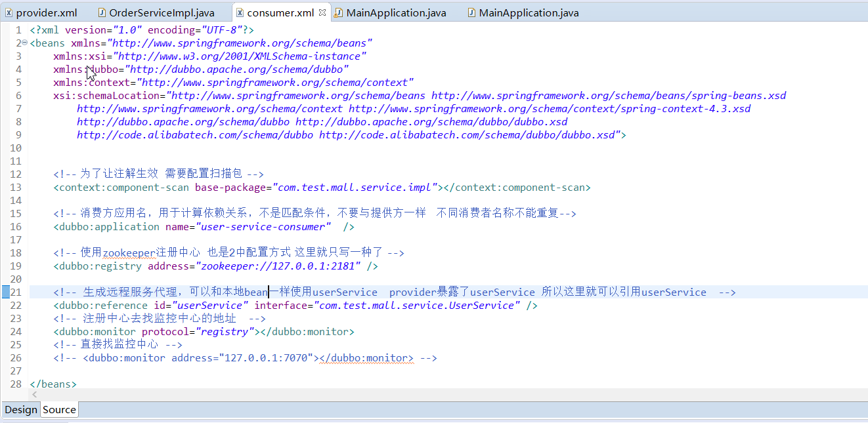This screenshot has height=423, width=868.
Task: Click the blue marker beside line 21
Action: pos(6,292)
